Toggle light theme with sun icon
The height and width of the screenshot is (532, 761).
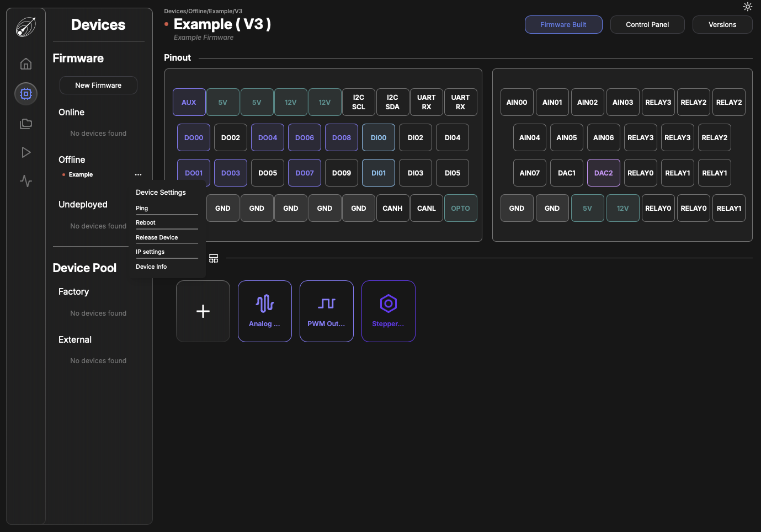pyautogui.click(x=747, y=7)
